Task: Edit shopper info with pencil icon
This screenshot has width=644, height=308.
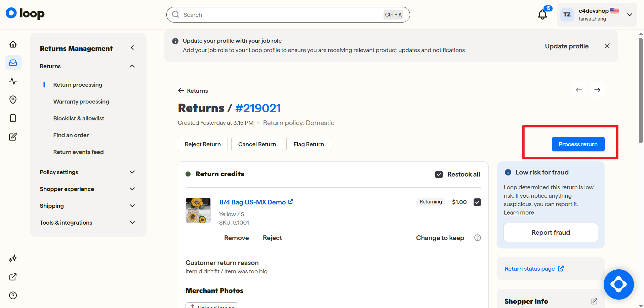Action: pos(594,301)
